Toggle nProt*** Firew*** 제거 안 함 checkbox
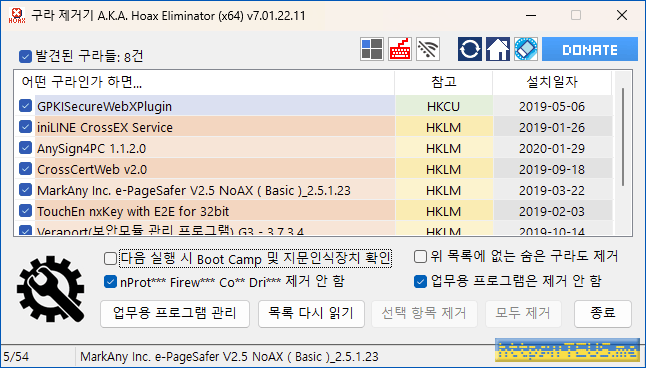Screen dimensions: 646x368 110,282
